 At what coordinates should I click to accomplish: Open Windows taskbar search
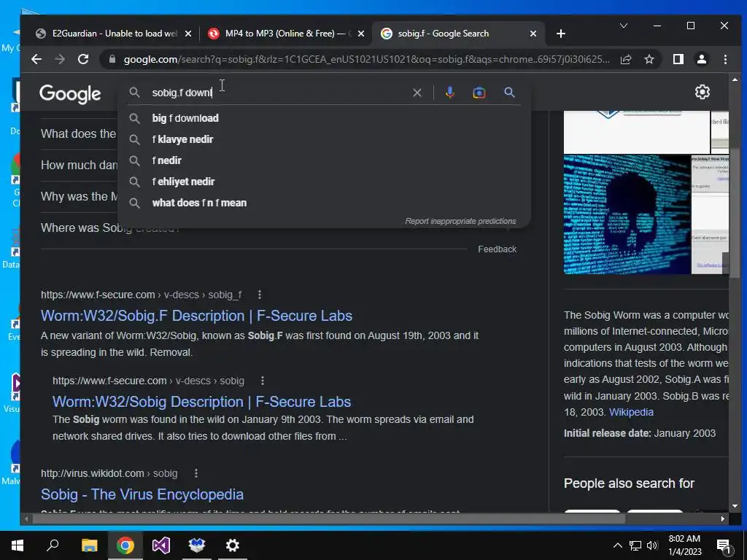click(53, 545)
